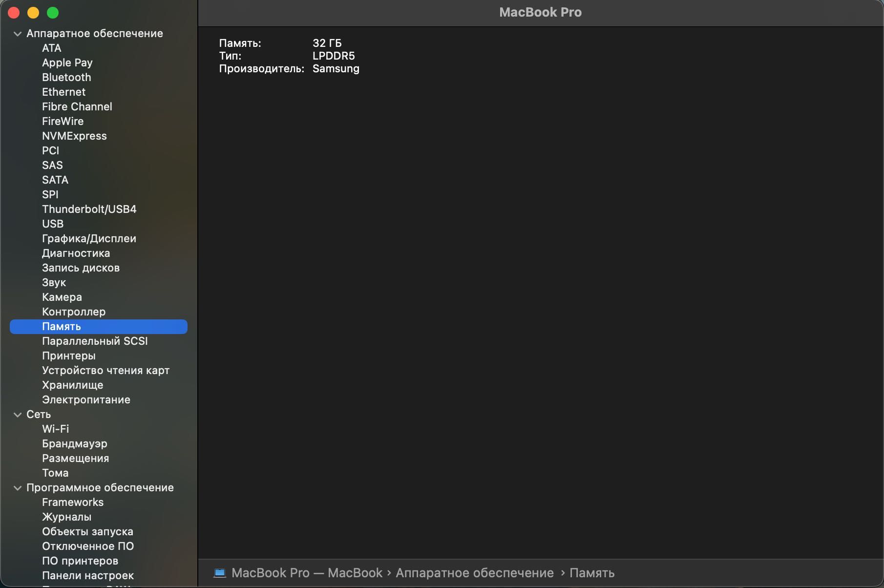Show PCI hardware information
884x588 pixels.
coord(50,150)
